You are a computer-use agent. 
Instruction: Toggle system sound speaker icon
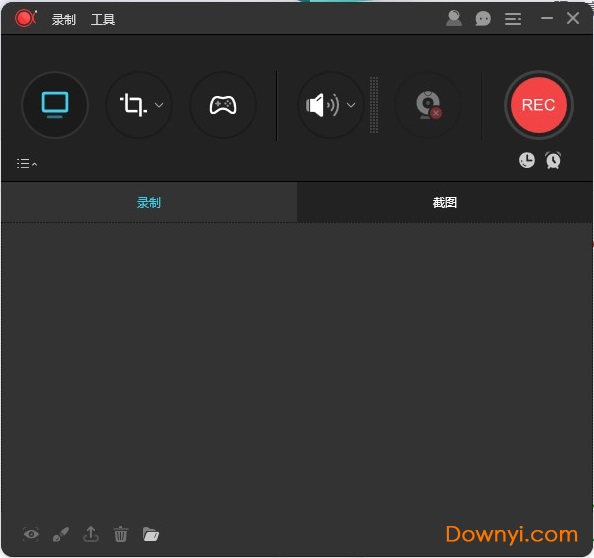pyautogui.click(x=322, y=105)
